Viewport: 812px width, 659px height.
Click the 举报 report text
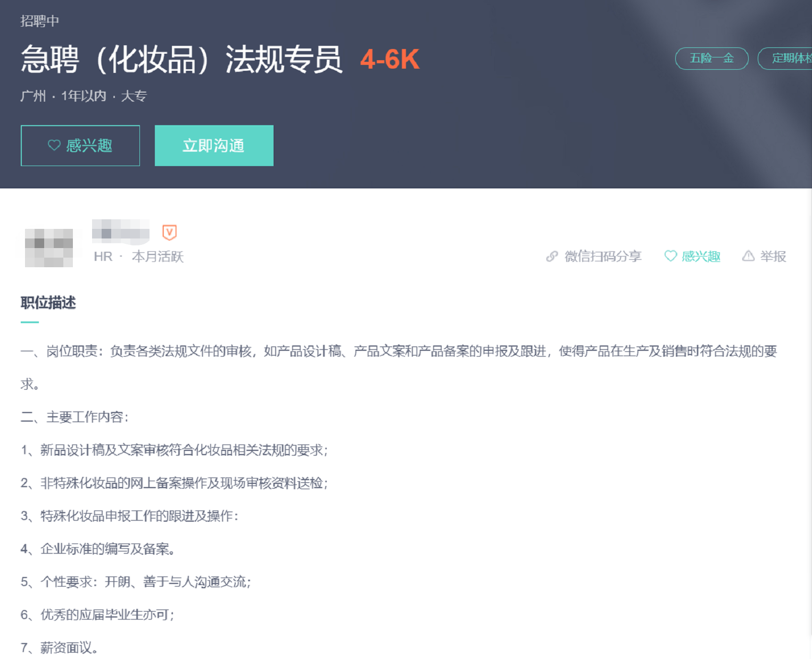coord(773,257)
